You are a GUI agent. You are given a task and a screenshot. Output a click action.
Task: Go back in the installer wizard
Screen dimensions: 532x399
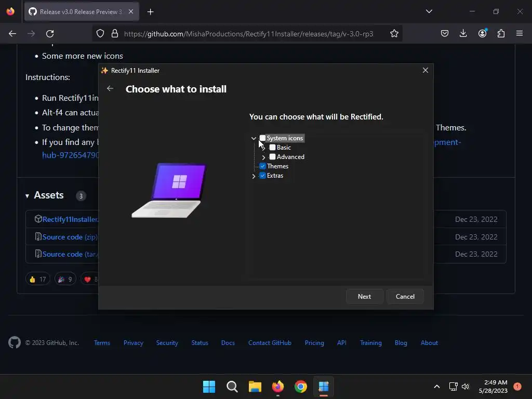(x=110, y=88)
